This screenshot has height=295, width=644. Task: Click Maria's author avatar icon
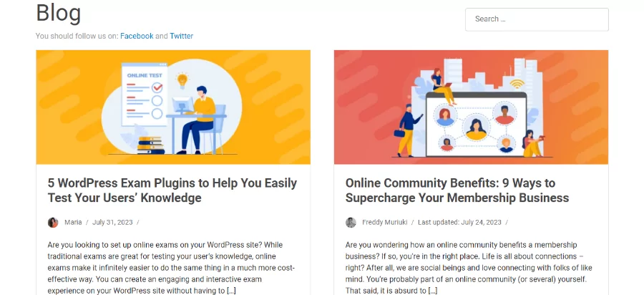coord(53,222)
